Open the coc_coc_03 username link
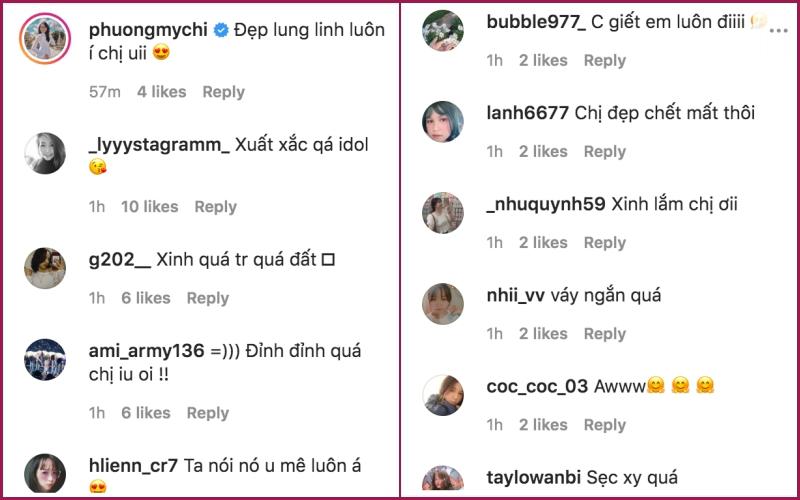This screenshot has height=500, width=800. coord(537,386)
